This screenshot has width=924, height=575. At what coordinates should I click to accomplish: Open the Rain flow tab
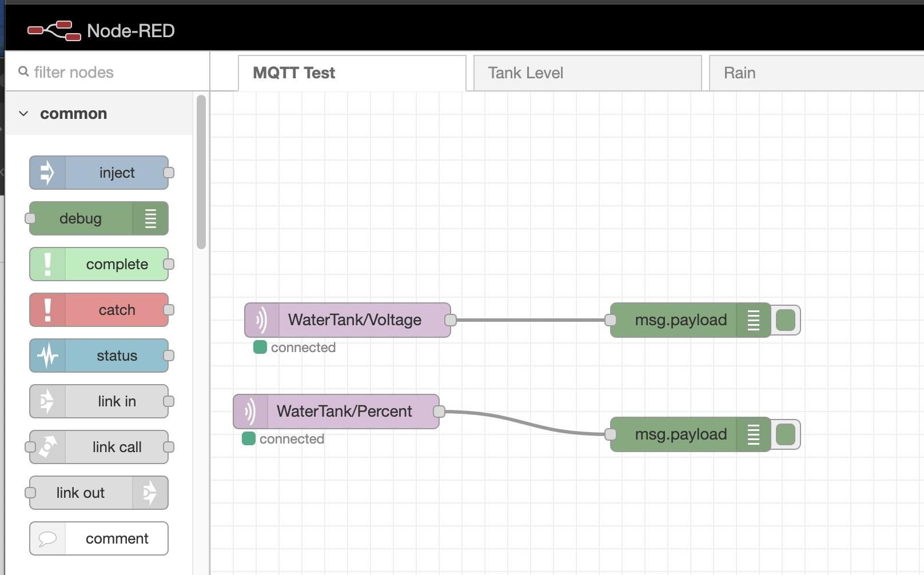(x=739, y=72)
